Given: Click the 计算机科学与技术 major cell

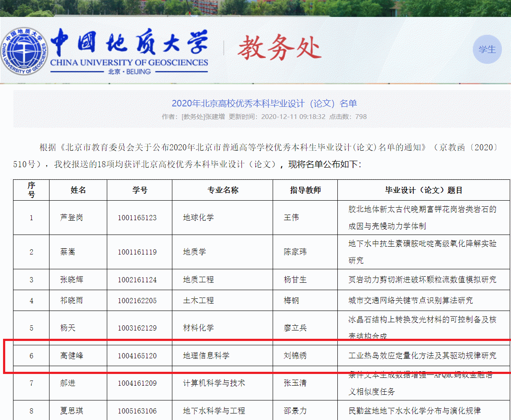Looking at the screenshot, I should [x=214, y=383].
